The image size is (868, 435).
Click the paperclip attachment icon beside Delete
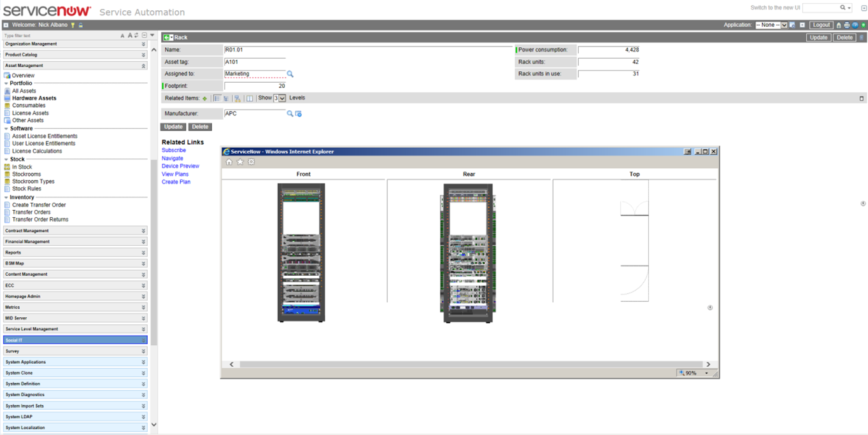pyautogui.click(x=862, y=38)
